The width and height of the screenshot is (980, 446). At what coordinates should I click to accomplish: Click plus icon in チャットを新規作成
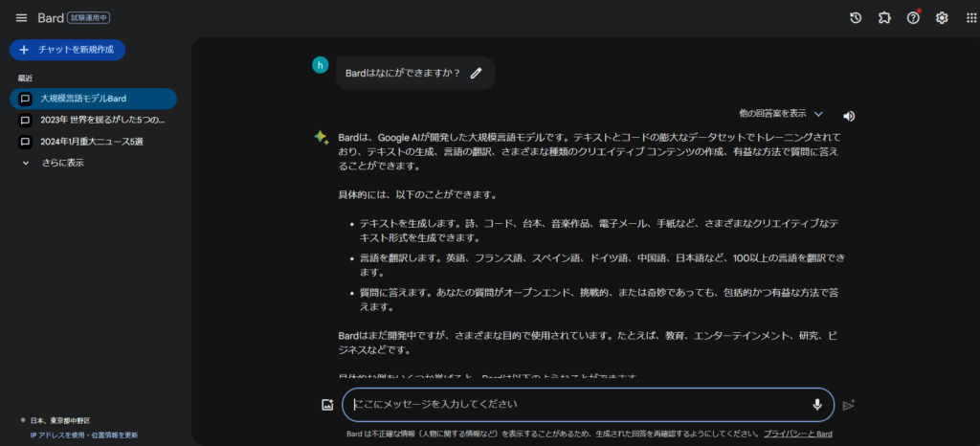[24, 50]
